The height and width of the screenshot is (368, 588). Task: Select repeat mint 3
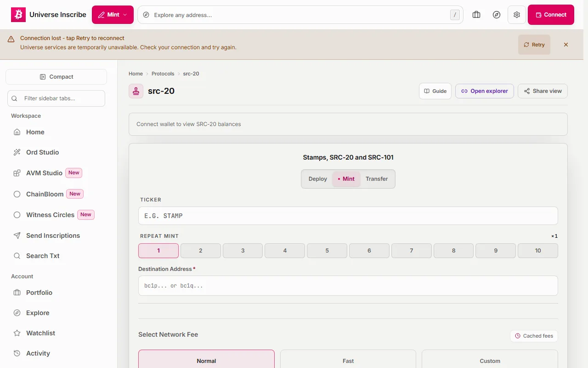243,251
